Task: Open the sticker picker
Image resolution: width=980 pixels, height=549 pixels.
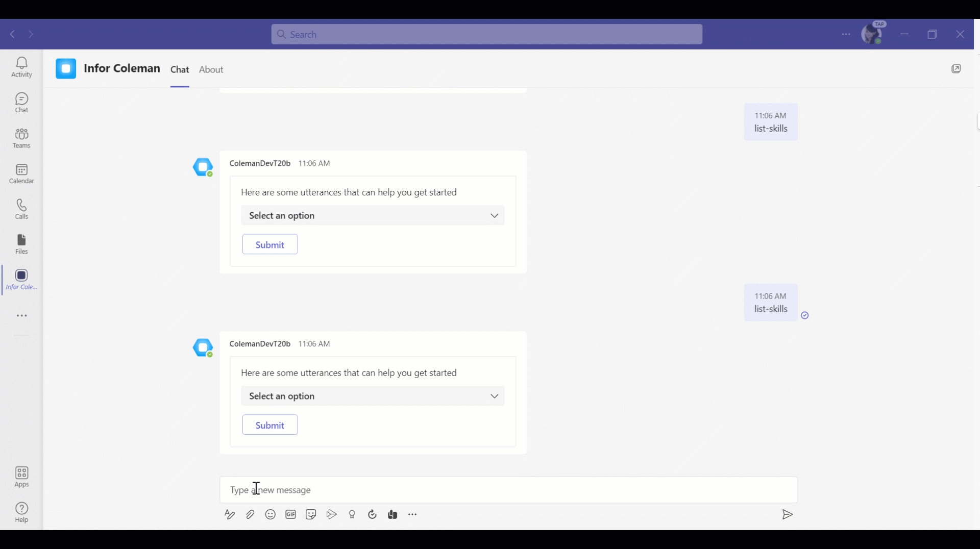Action: pyautogui.click(x=311, y=514)
